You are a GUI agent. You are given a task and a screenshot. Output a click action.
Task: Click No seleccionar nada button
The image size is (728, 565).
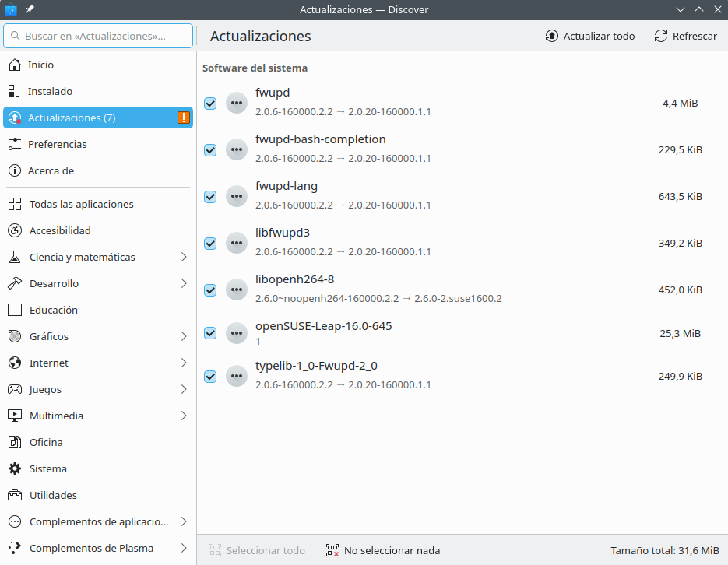click(383, 551)
